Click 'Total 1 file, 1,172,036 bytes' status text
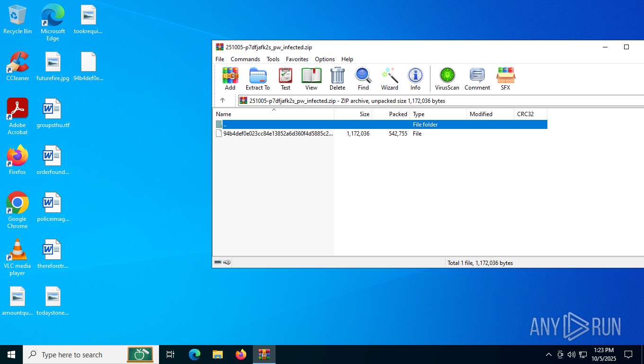 click(480, 263)
